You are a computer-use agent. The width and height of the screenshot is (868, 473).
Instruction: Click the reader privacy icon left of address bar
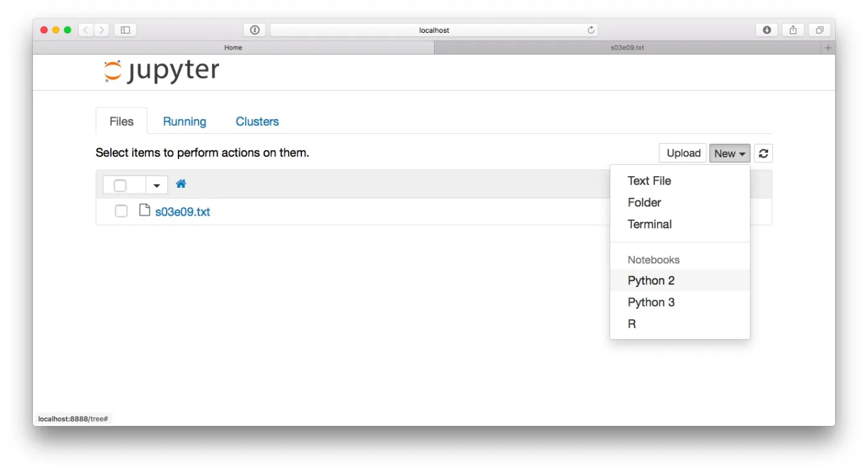[255, 30]
